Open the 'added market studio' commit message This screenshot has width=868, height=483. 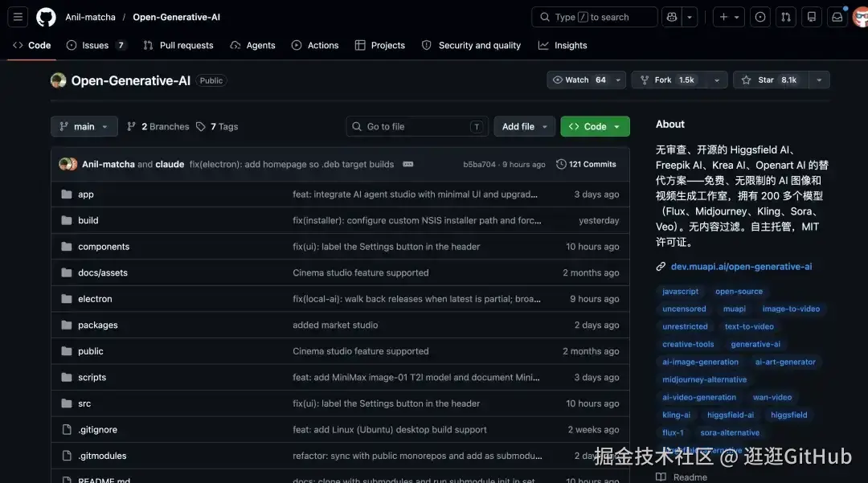coord(335,325)
